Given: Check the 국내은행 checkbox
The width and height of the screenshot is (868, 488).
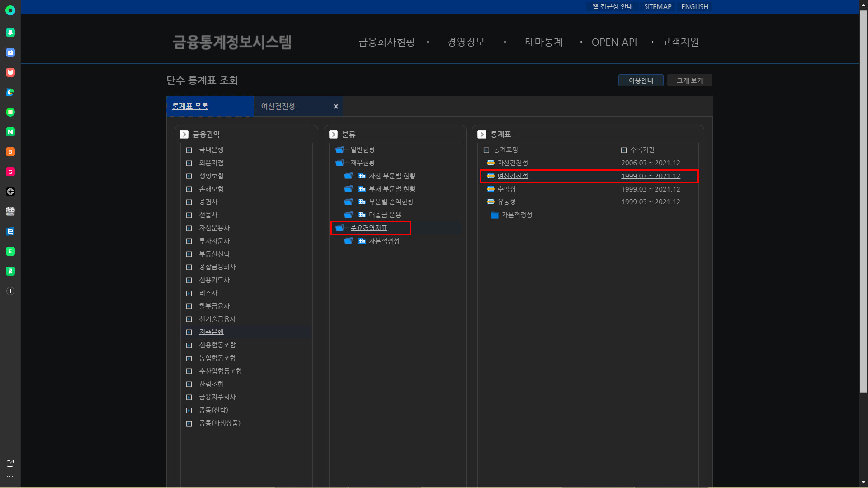Looking at the screenshot, I should (x=189, y=150).
